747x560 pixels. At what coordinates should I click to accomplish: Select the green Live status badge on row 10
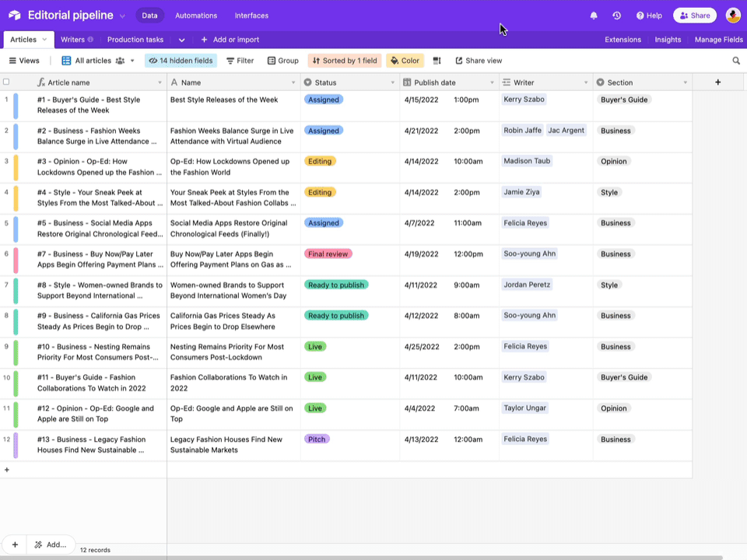(x=315, y=377)
